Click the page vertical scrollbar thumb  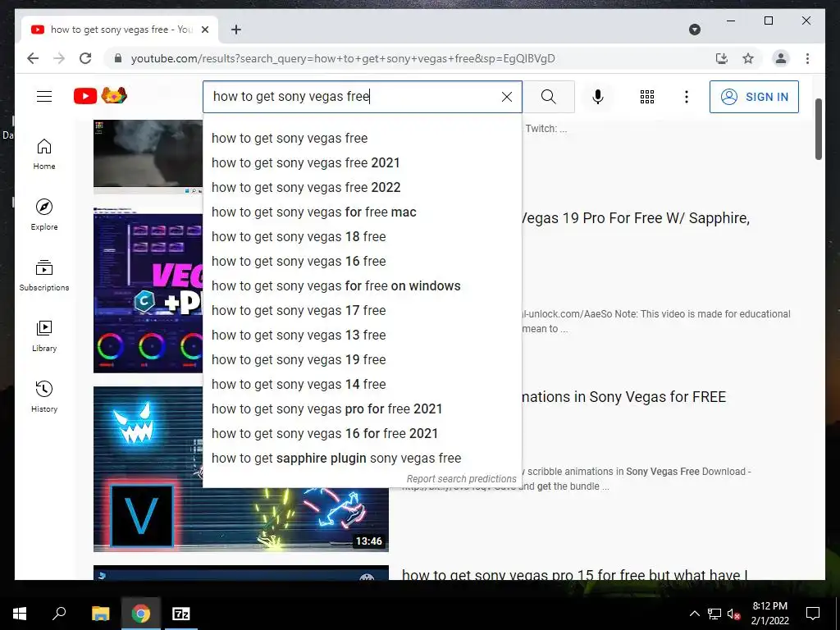pos(819,129)
